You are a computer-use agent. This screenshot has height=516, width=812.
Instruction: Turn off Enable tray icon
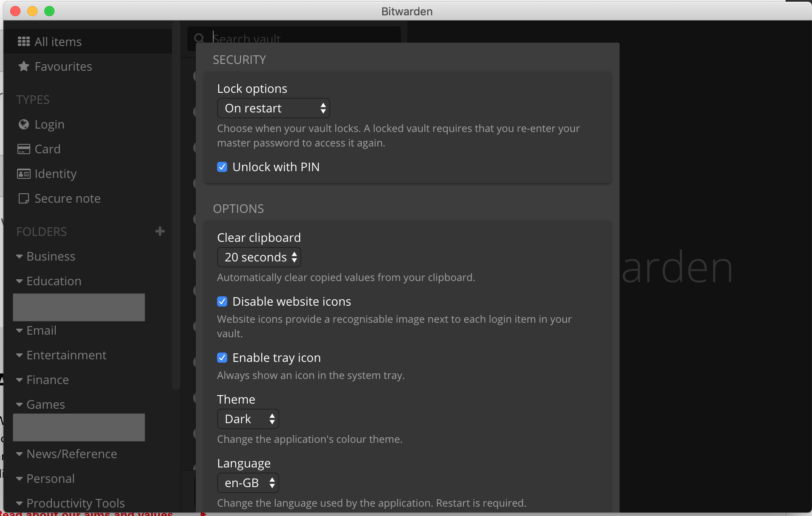(x=222, y=358)
